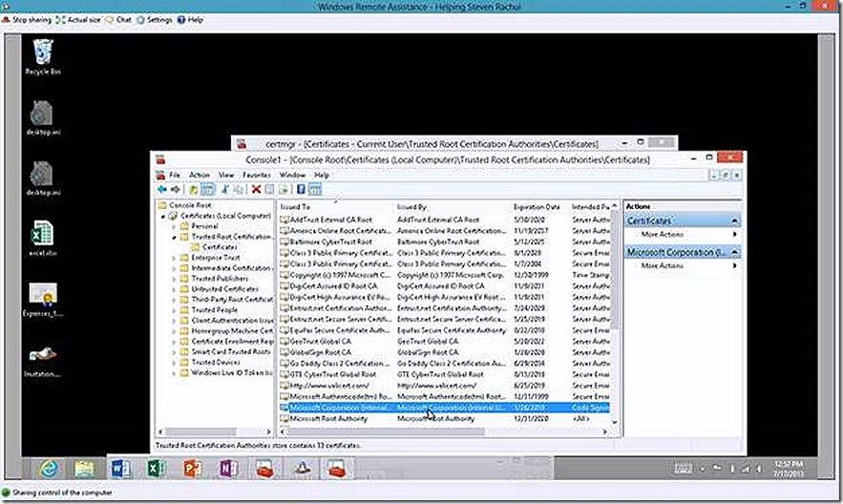Expand the Untrusted Certificates node
Screen dimensions: 843x504
(174, 289)
